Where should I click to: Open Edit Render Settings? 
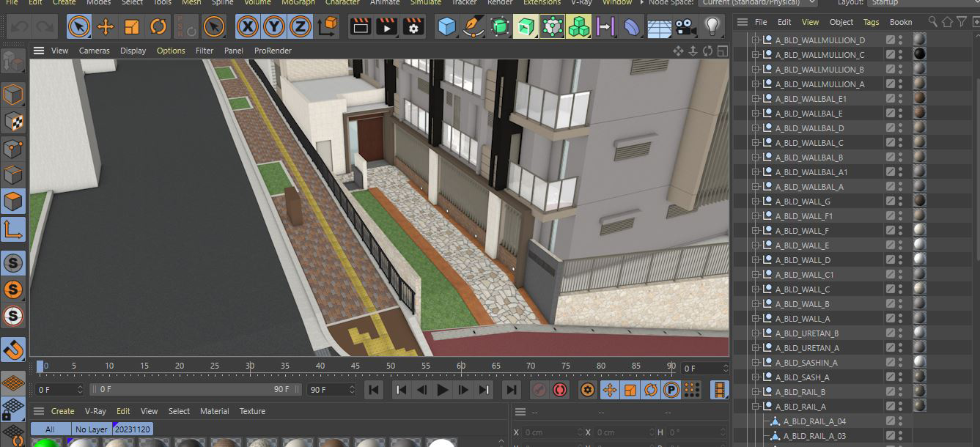[413, 27]
